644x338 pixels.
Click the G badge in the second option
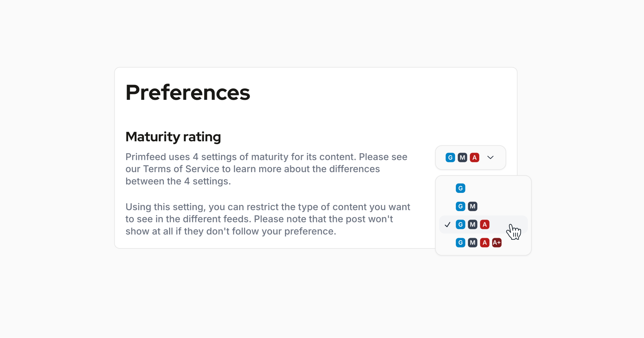click(x=460, y=206)
